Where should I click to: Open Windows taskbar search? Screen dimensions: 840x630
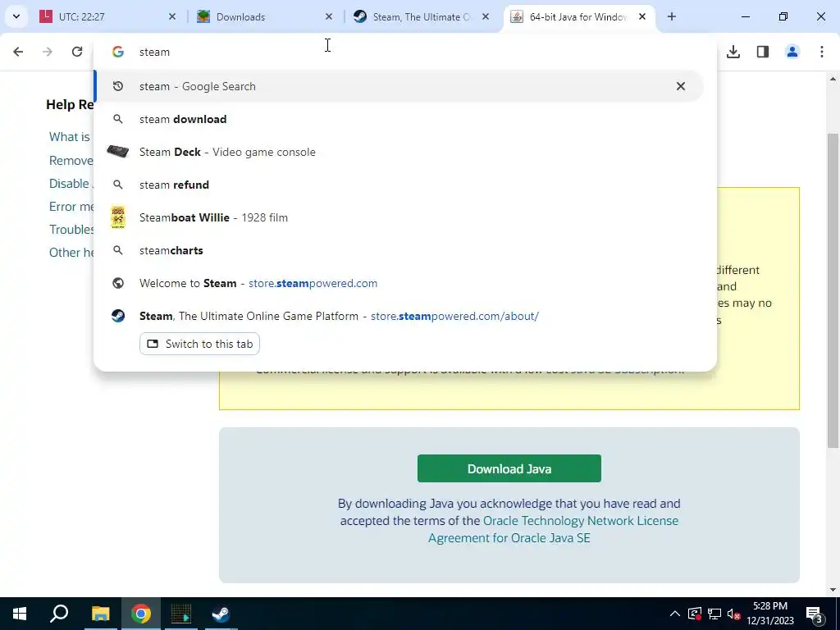(x=59, y=614)
